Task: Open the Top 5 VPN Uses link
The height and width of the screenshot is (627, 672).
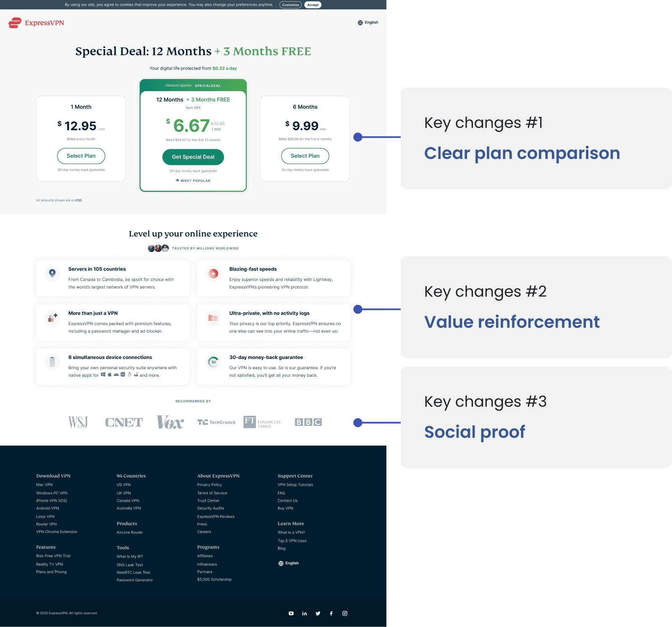Action: [292, 541]
